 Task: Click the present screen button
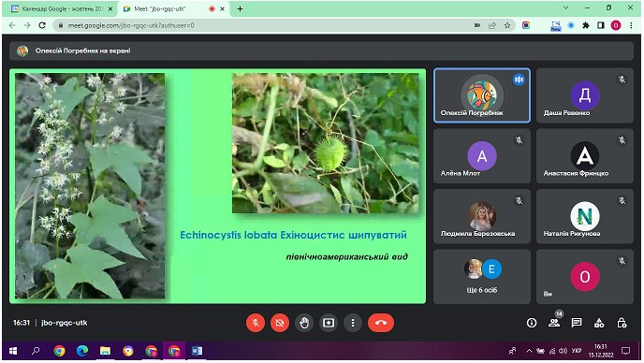coord(329,323)
